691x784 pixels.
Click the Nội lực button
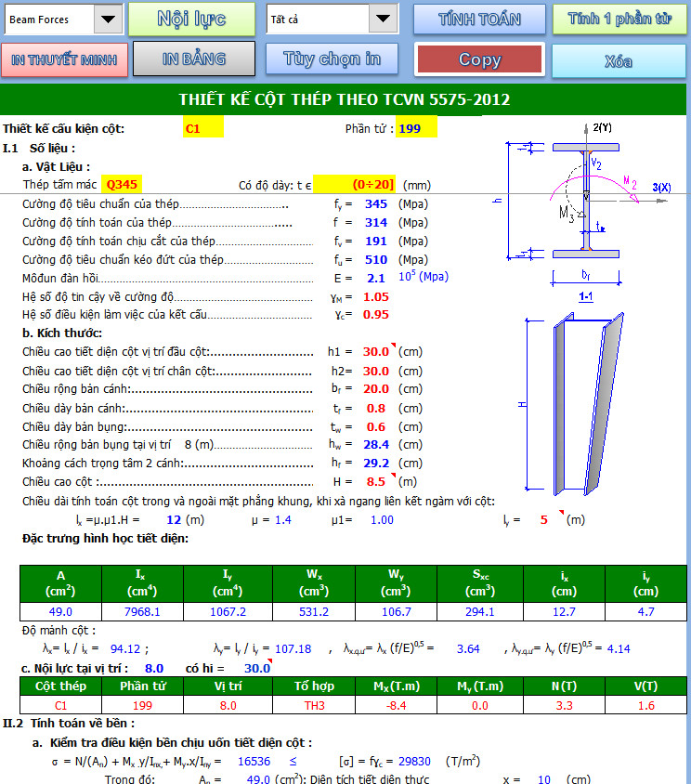pos(190,19)
